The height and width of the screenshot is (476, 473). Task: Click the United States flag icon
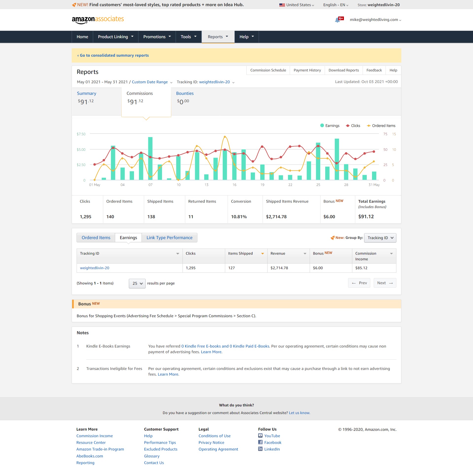click(x=282, y=5)
